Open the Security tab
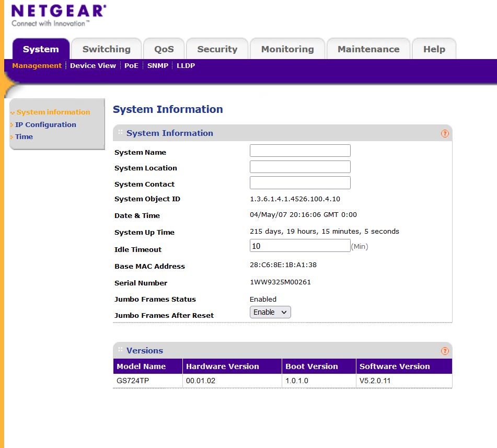Screen dimensions: 497x448 click(217, 49)
